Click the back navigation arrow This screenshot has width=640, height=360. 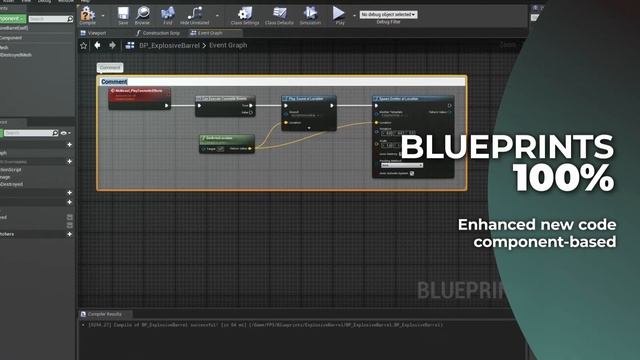(x=98, y=45)
